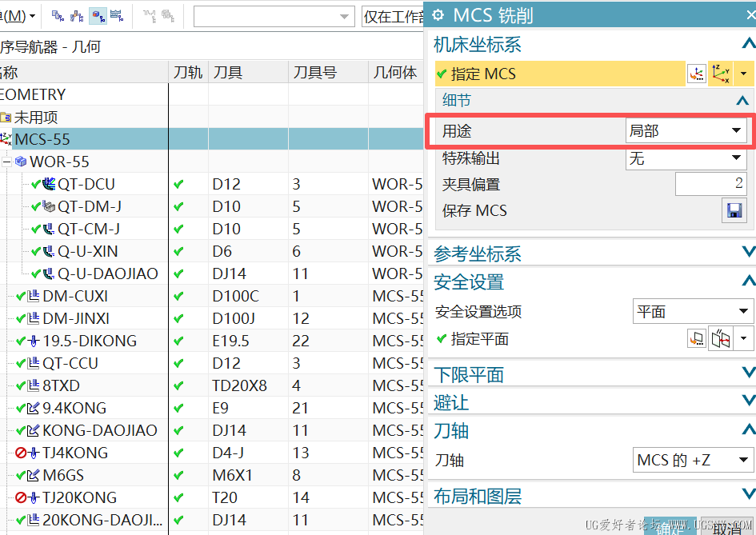Select the DM-JINXI operation row
This screenshot has width=756, height=535.
(211, 318)
